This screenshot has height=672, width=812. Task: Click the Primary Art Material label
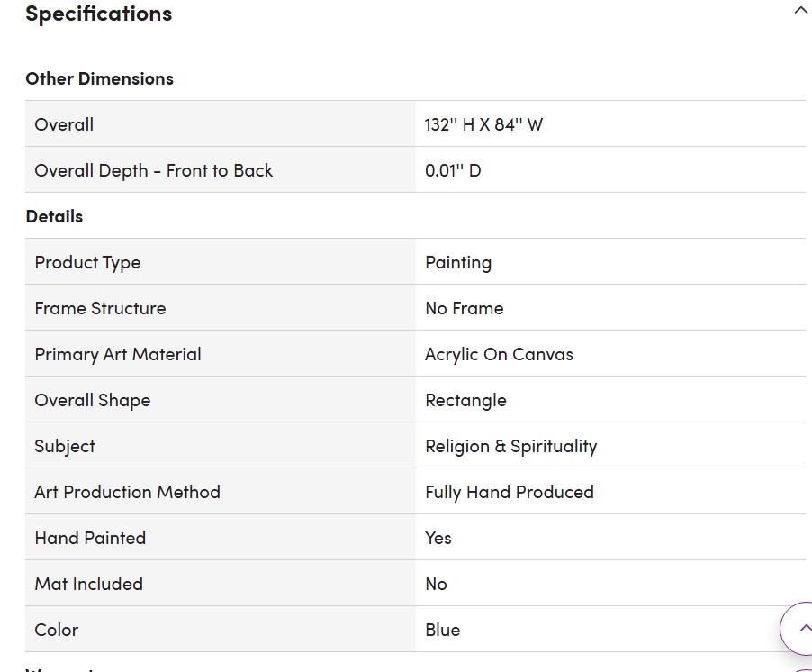(118, 354)
